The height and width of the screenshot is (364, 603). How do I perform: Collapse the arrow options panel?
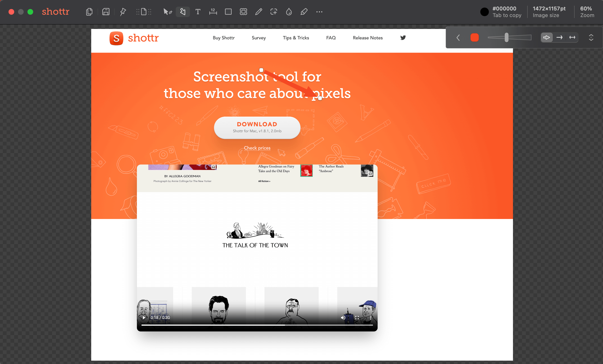click(x=458, y=37)
